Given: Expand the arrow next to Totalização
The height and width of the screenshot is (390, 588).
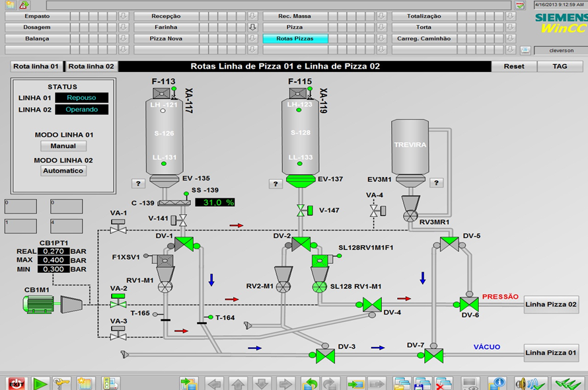Looking at the screenshot, I should (x=510, y=16).
